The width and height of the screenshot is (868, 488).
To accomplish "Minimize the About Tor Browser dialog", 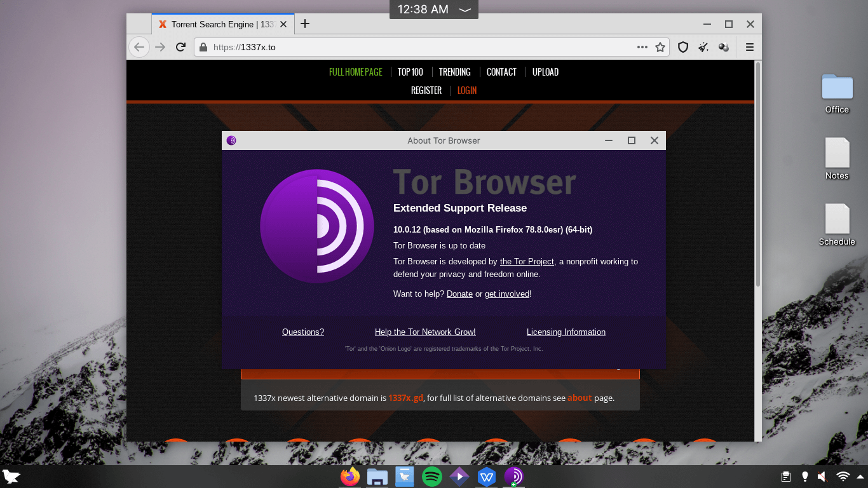I will [x=609, y=140].
